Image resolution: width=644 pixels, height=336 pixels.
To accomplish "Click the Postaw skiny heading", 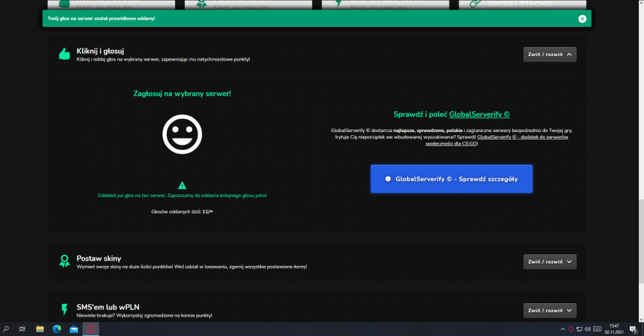I will point(99,258).
